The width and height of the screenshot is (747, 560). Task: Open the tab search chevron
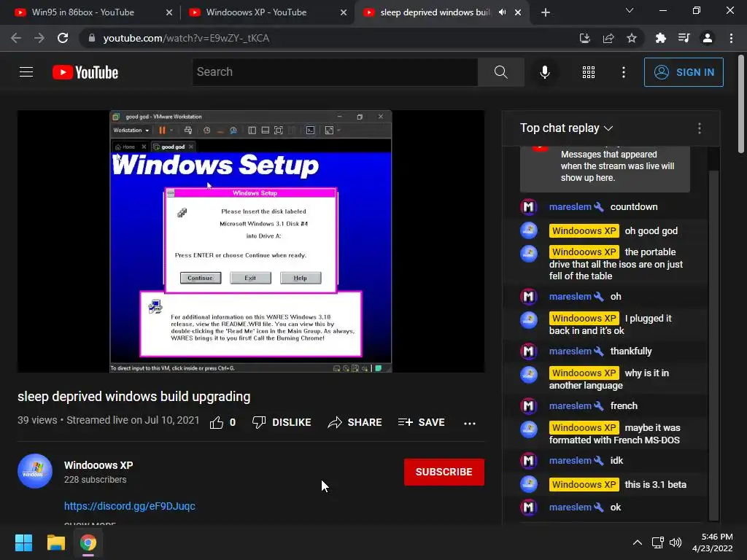pyautogui.click(x=630, y=10)
